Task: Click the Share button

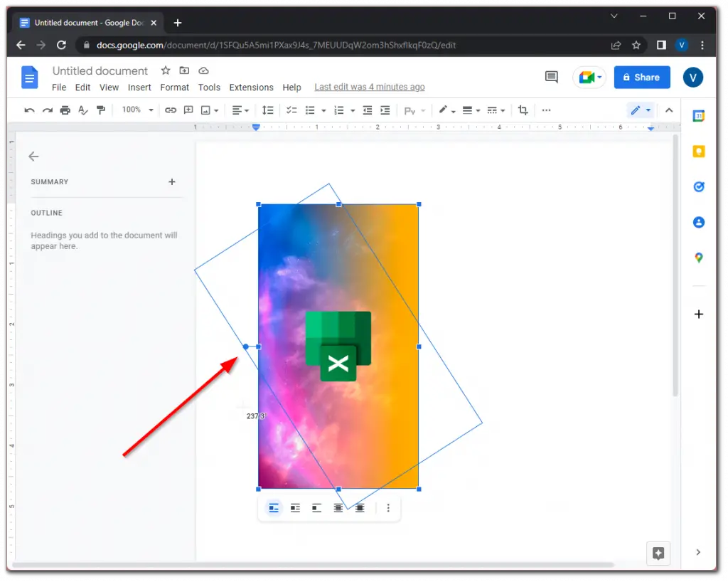Action: 641,77
